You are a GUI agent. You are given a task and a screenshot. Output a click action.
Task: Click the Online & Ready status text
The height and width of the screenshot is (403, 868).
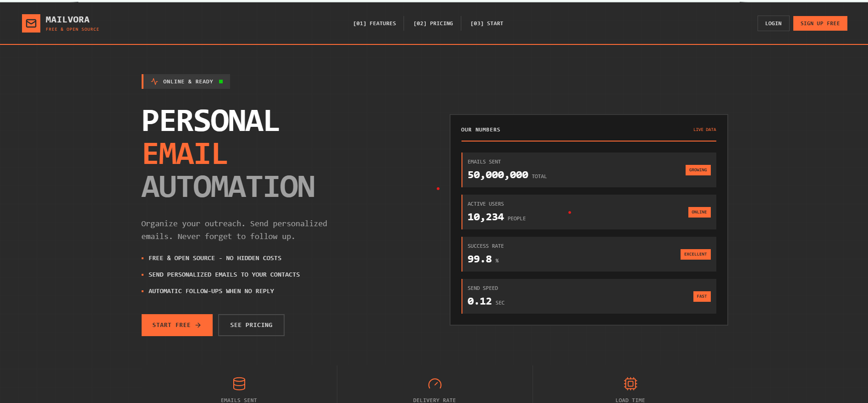tap(188, 82)
